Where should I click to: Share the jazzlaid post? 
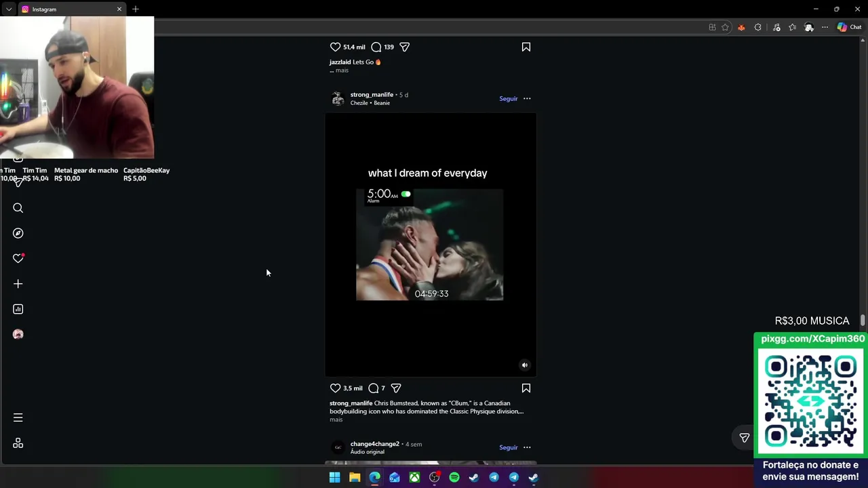coord(405,47)
